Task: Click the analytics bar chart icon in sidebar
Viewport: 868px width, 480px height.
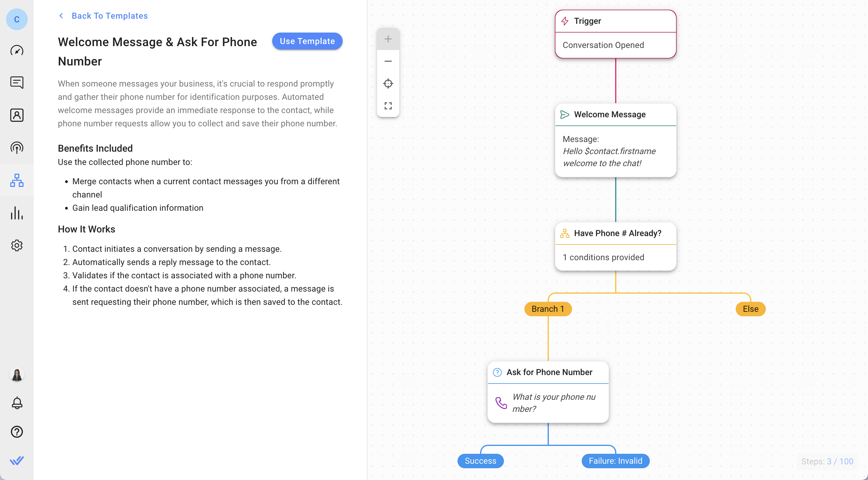Action: (17, 213)
